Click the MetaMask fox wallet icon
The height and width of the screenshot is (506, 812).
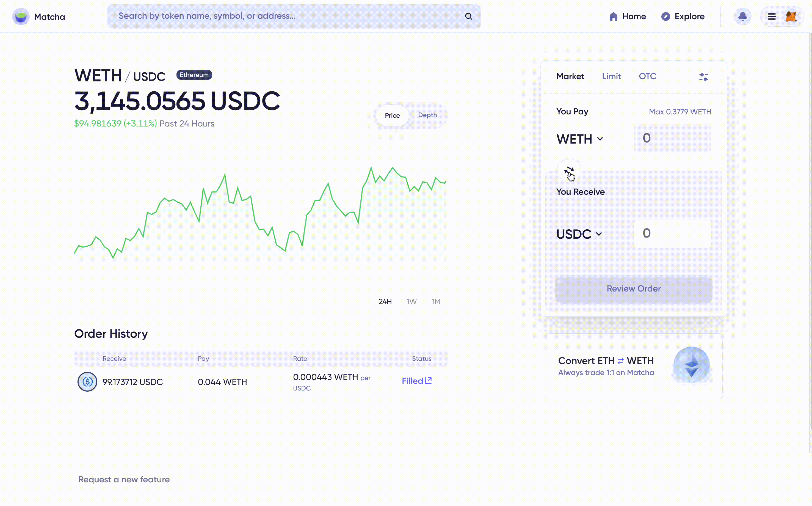click(791, 16)
